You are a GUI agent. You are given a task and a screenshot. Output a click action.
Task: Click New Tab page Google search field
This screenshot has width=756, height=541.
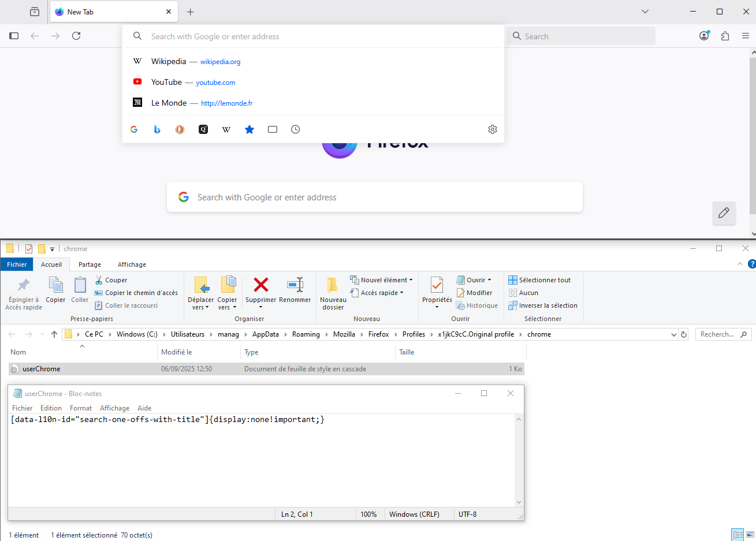[x=375, y=197]
